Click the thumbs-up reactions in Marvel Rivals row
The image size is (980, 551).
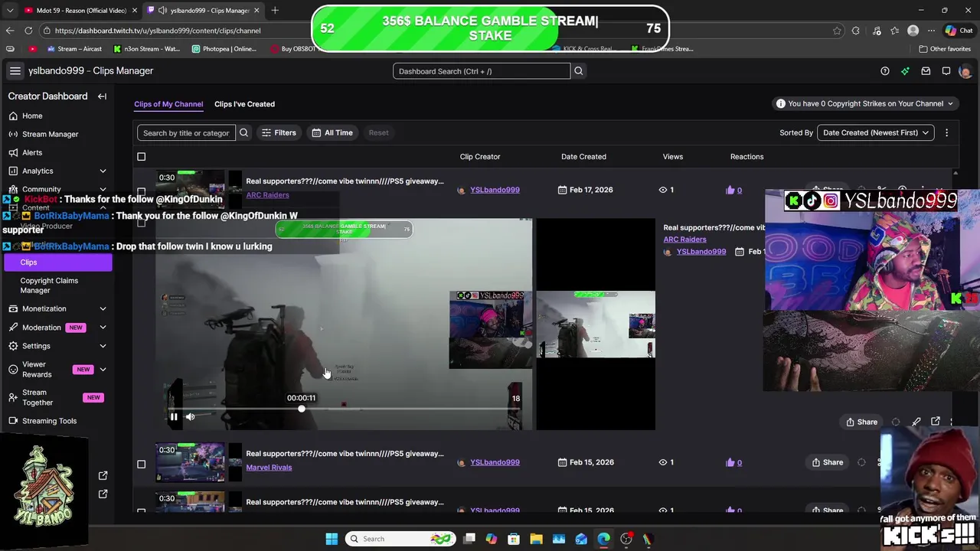pos(733,462)
